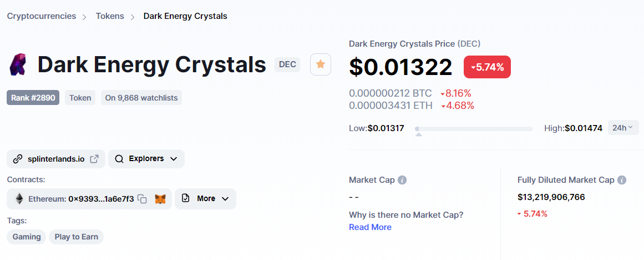Add token to MetaMask fox icon
Viewport: 644px width, 260px height.
coord(161,199)
